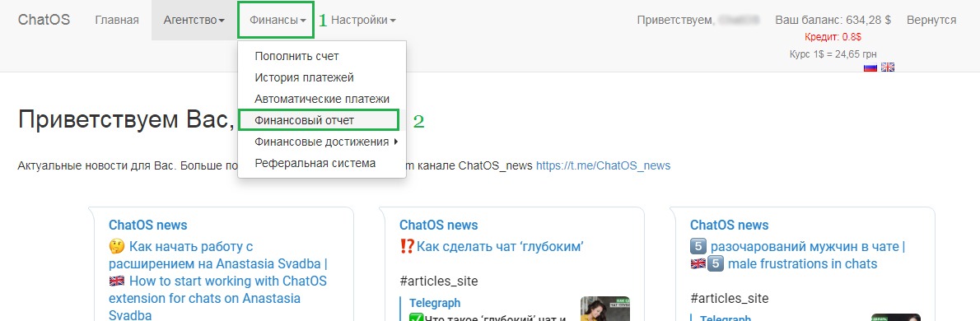The width and height of the screenshot is (980, 321).
Task: Open the Агентство dropdown menu
Action: (194, 20)
